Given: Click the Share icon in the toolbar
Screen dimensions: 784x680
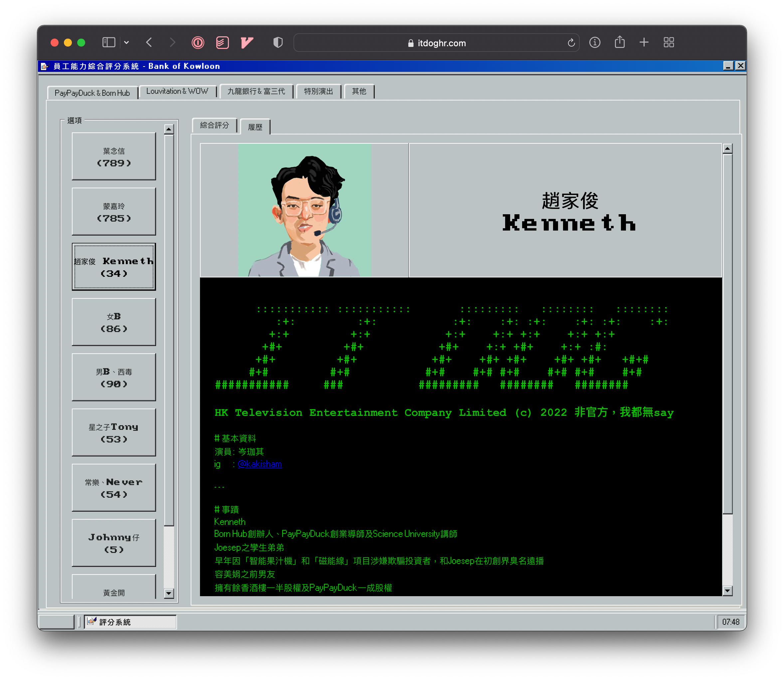Looking at the screenshot, I should [x=619, y=42].
